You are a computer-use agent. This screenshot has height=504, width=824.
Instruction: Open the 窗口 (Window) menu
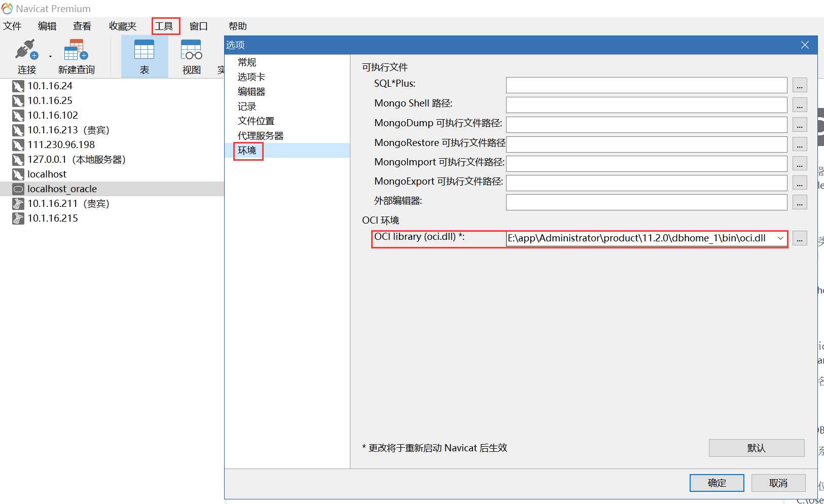pyautogui.click(x=199, y=26)
